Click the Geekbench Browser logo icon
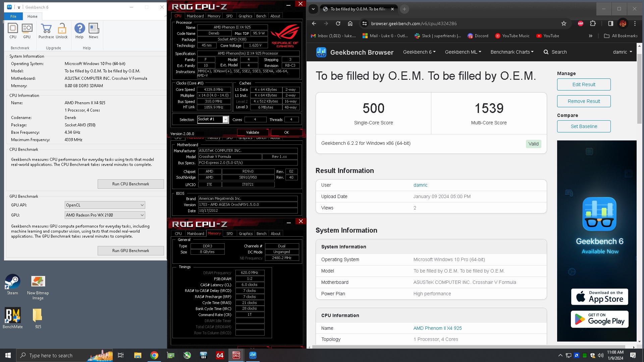644x362 pixels. coord(321,52)
